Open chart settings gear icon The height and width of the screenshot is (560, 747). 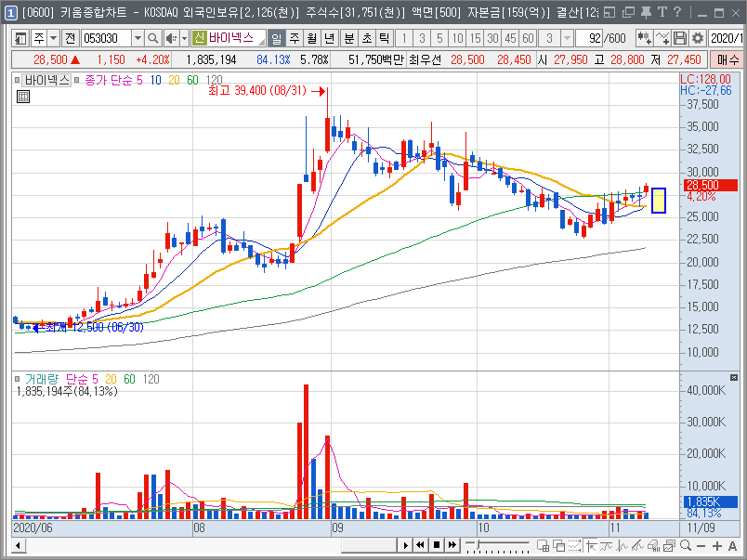coord(698,38)
